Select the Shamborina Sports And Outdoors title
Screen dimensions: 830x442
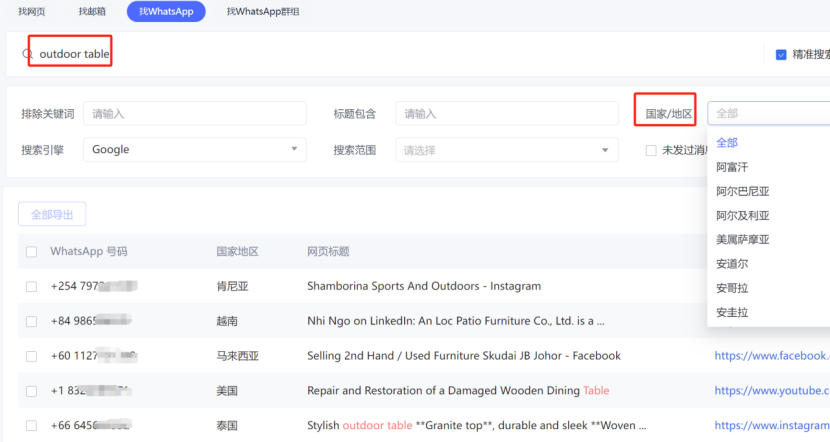(x=424, y=286)
